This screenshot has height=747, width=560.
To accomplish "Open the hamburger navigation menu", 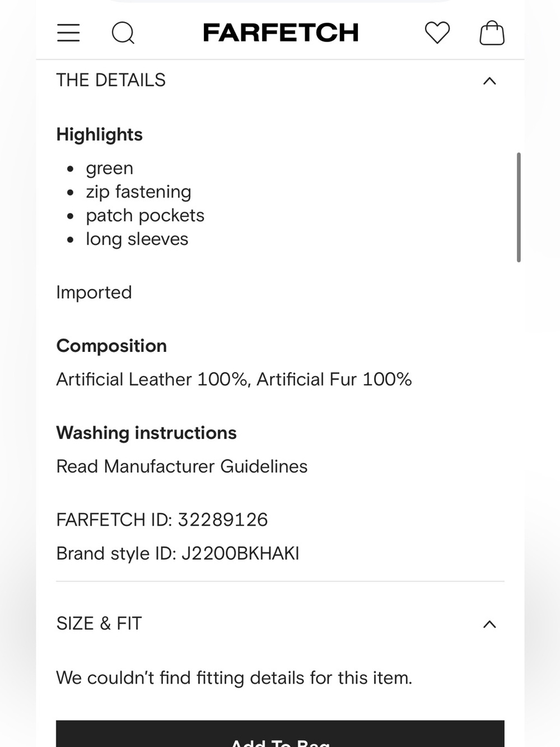I will point(68,33).
